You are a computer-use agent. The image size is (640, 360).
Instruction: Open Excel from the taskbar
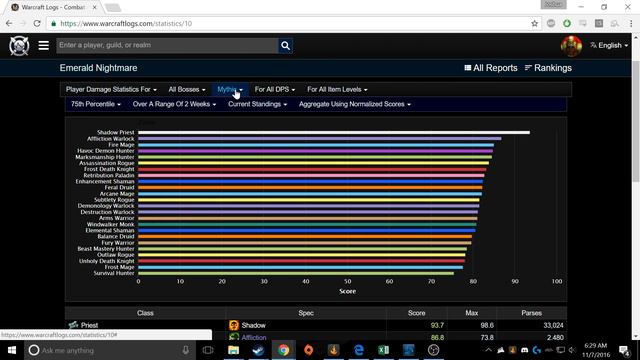coord(383,350)
